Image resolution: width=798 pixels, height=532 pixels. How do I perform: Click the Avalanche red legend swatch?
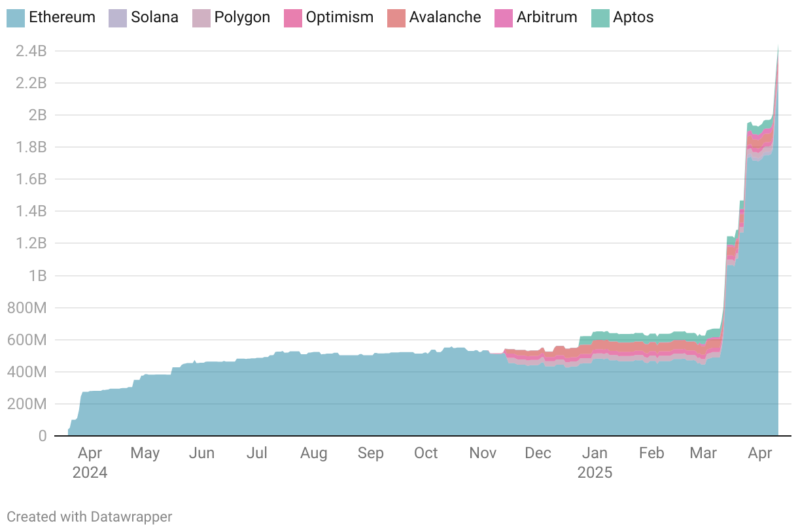pyautogui.click(x=396, y=18)
